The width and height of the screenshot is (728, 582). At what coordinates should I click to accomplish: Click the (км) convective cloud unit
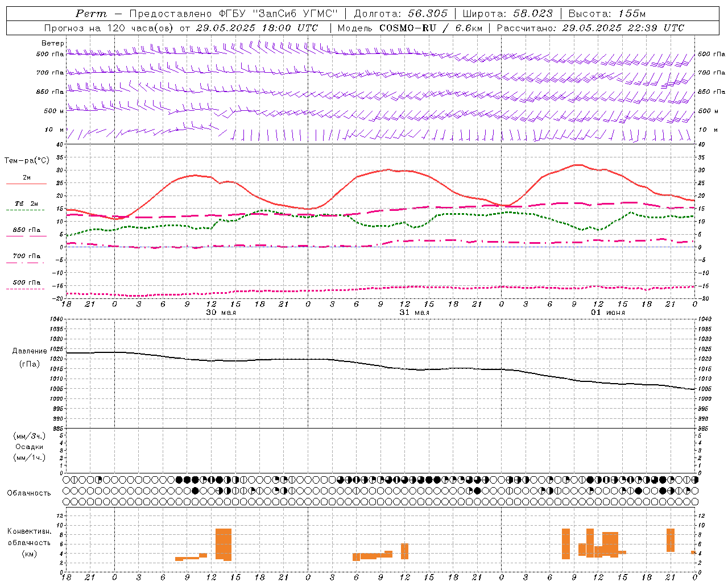pyautogui.click(x=30, y=554)
